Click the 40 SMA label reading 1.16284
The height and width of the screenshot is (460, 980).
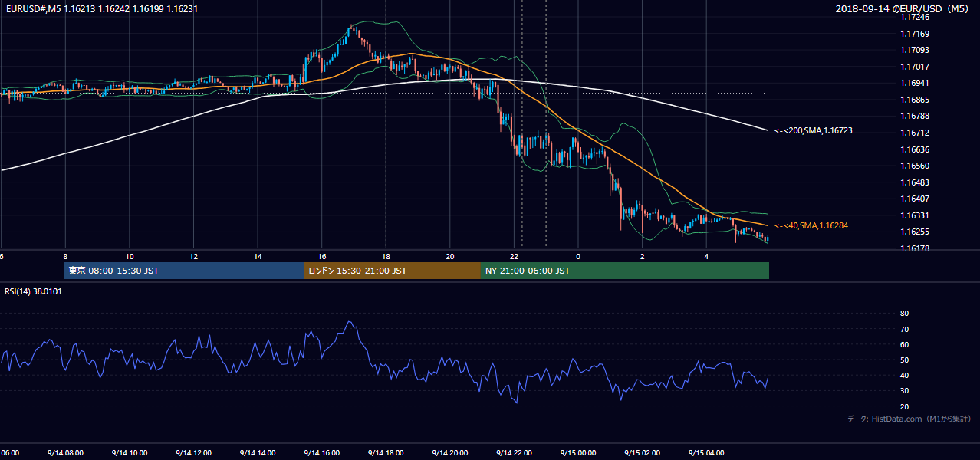coord(811,225)
